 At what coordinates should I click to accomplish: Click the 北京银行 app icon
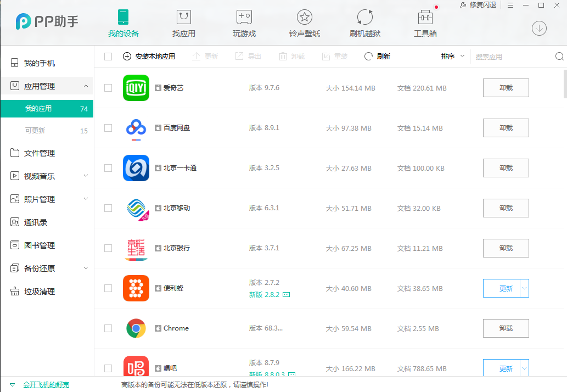tap(136, 248)
